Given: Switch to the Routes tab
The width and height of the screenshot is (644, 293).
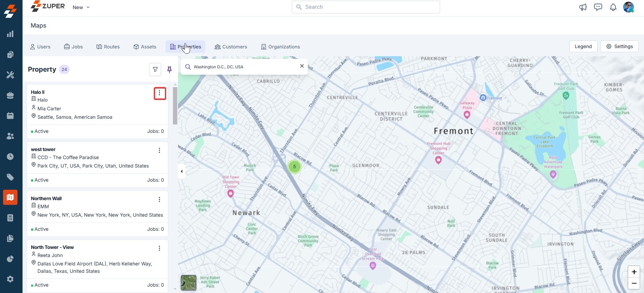Looking at the screenshot, I should pos(108,47).
